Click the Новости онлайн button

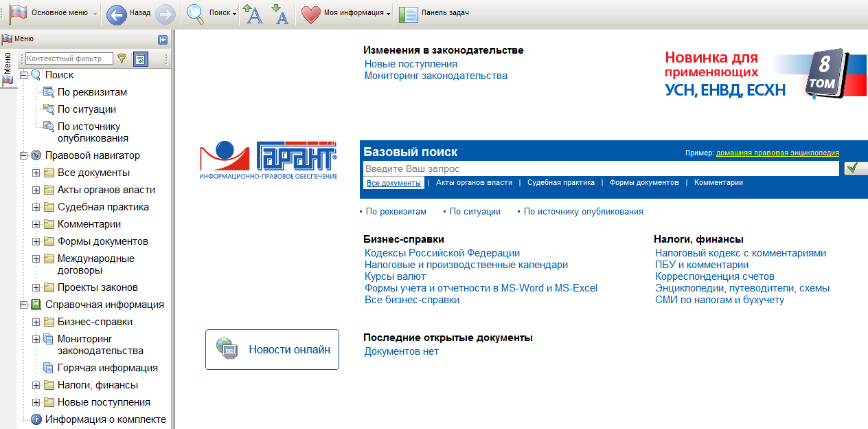[x=272, y=349]
